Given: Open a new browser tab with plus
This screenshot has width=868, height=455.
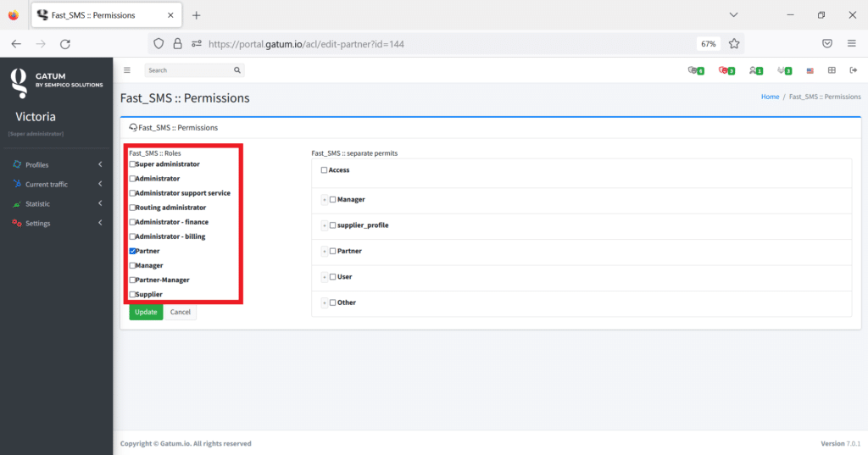Looking at the screenshot, I should point(196,15).
